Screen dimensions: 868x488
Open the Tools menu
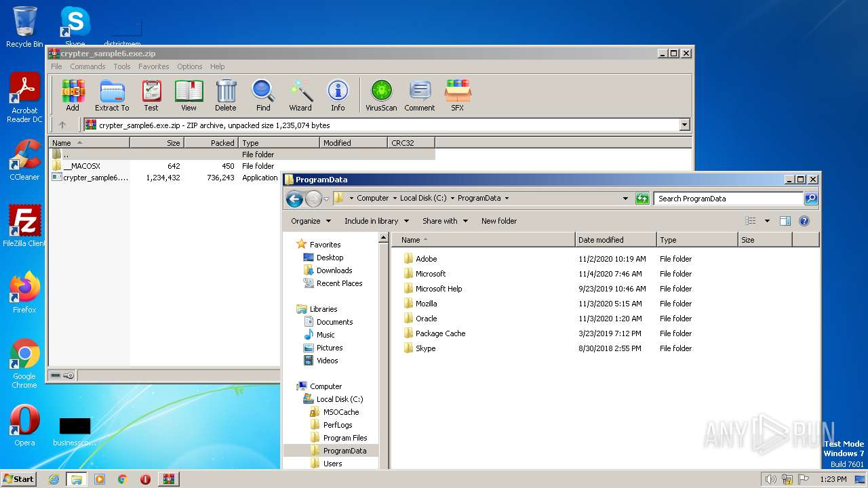[122, 66]
